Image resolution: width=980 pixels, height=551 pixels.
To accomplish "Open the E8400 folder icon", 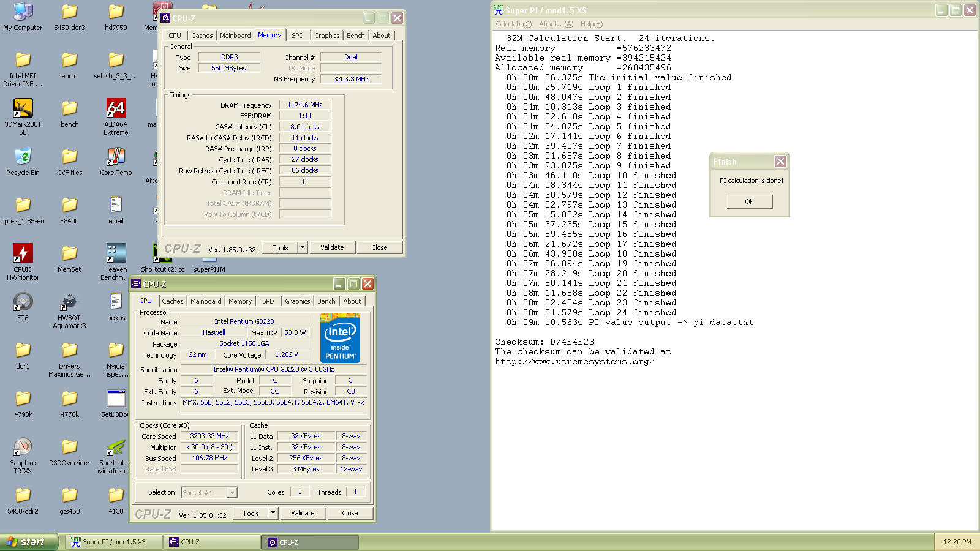I will coord(69,210).
